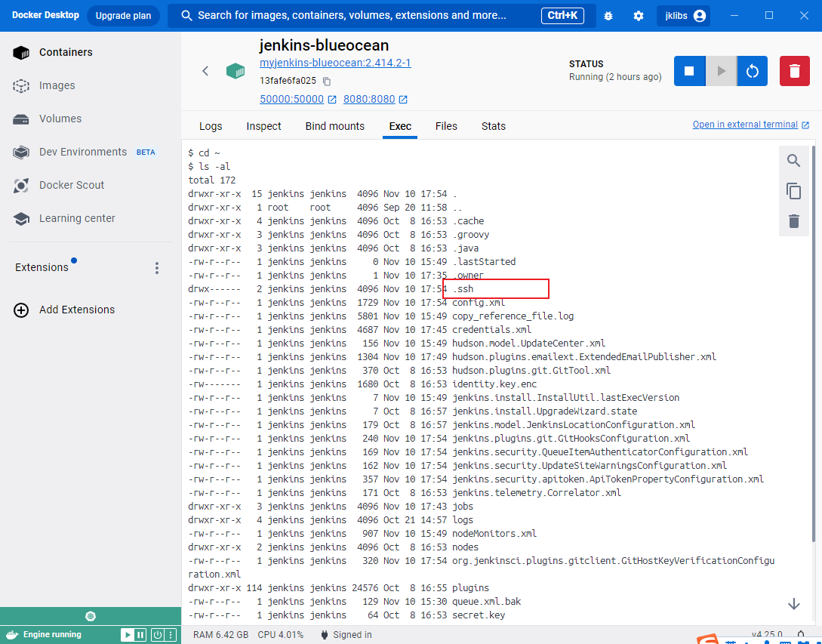Stop the jenkins-blueocean container
The image size is (822, 644).
click(689, 71)
